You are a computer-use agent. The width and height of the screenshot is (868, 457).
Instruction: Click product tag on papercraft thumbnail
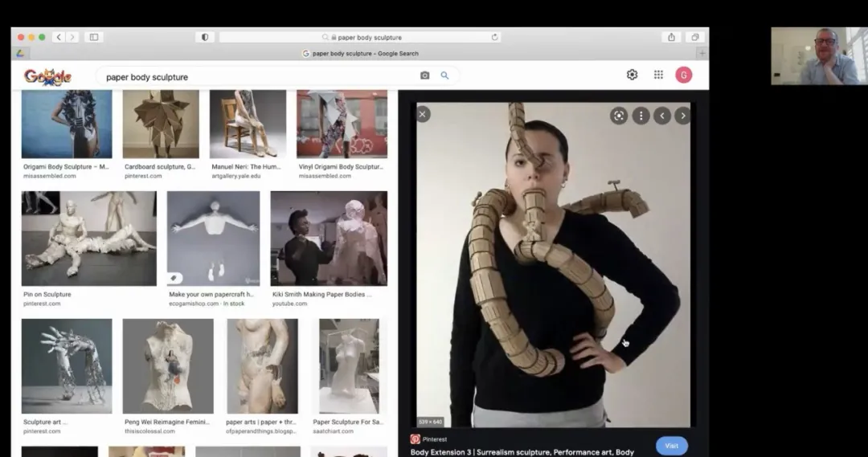pyautogui.click(x=174, y=278)
